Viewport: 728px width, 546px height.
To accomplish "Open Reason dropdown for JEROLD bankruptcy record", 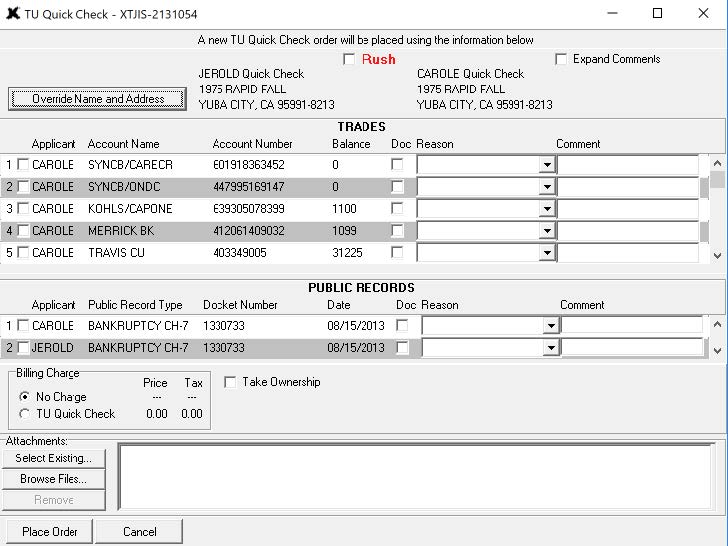I will [551, 347].
